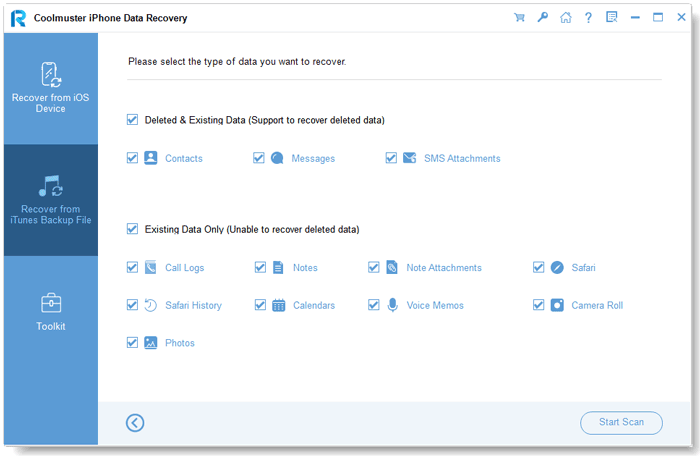Click the Start Scan button
Viewport: 700px width, 456px height.
621,423
